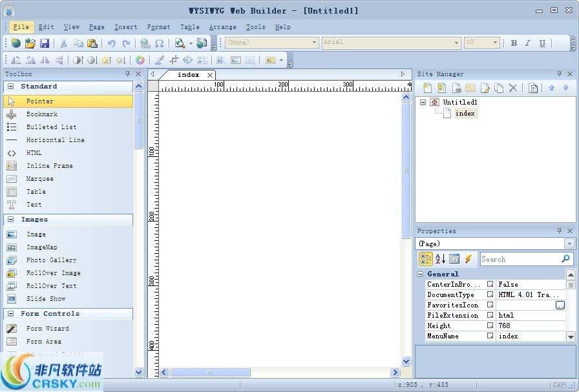Undo the last action
Viewport: 579px width, 392px height.
[x=112, y=43]
